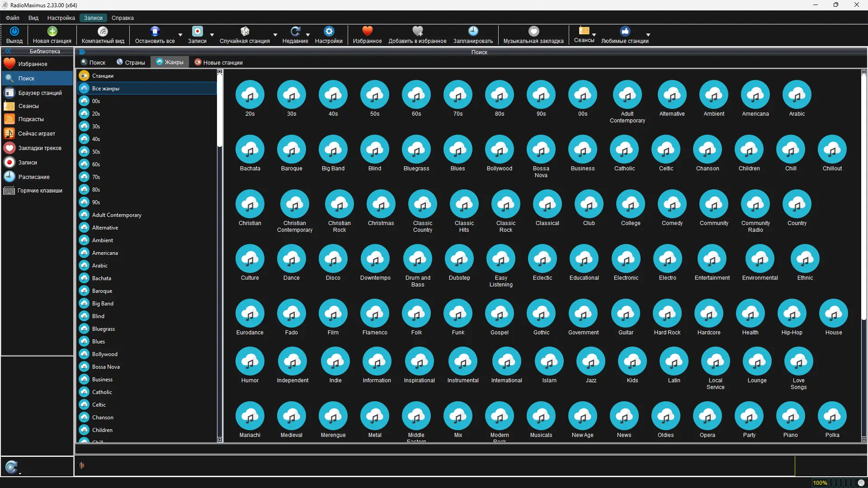Click Запланировать clock icon
This screenshot has width=868, height=488.
pos(473,31)
